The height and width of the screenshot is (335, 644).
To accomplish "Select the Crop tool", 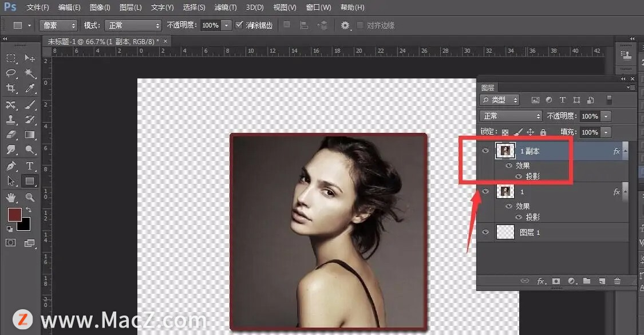I will point(11,88).
